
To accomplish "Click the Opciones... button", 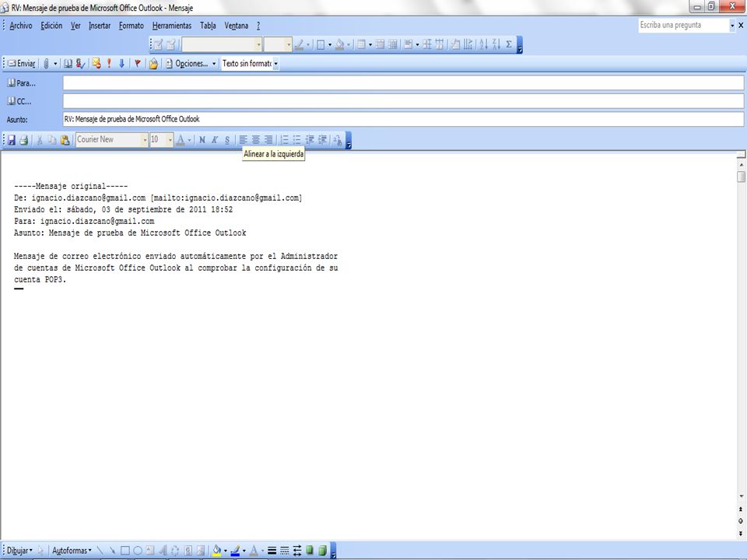I will [x=187, y=63].
